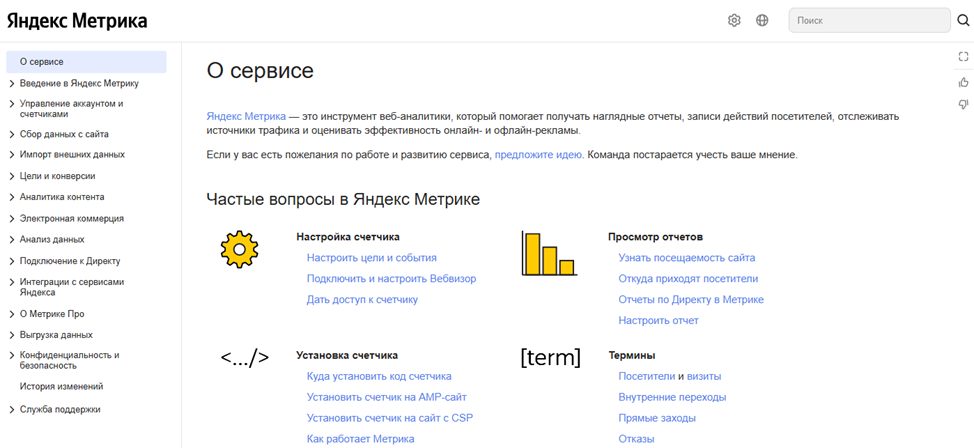Screen dimensions: 974x448
Task: Click into the Поиск search field
Action: (x=869, y=21)
